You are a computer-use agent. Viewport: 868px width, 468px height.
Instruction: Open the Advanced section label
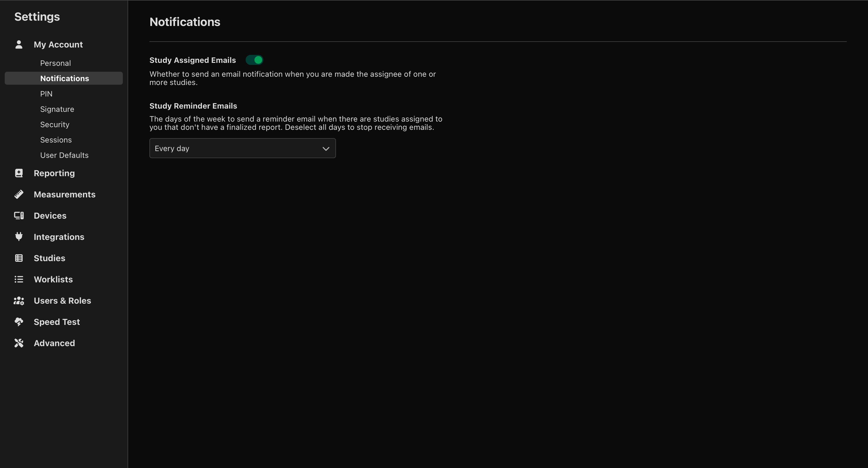click(54, 343)
